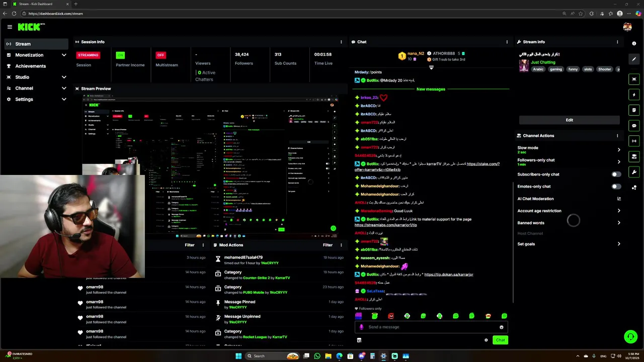
Task: Open the hamburger navigation menu
Action: (10, 27)
